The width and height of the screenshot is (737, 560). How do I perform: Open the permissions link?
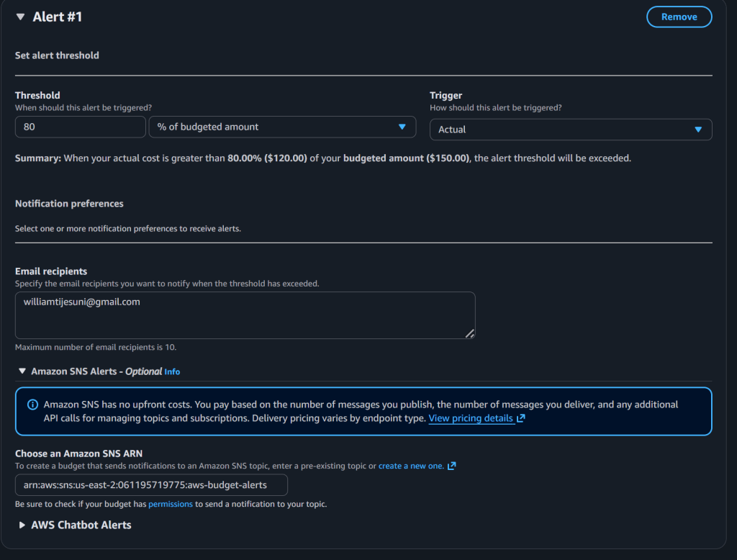click(171, 504)
